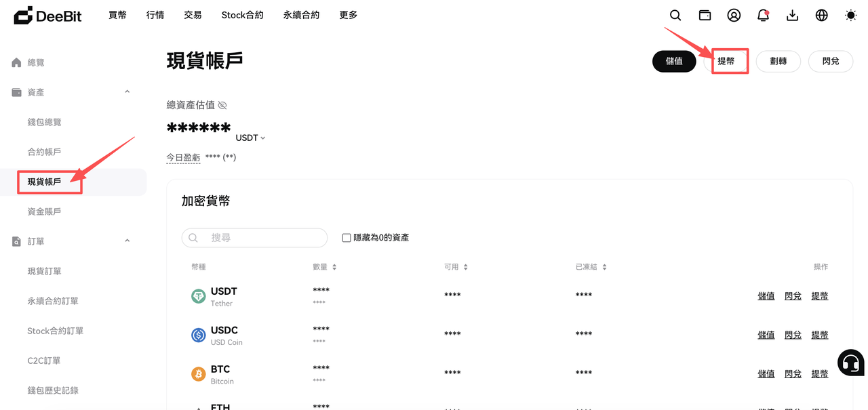Click the USDT Tether coin icon
This screenshot has width=868, height=410.
coord(198,296)
